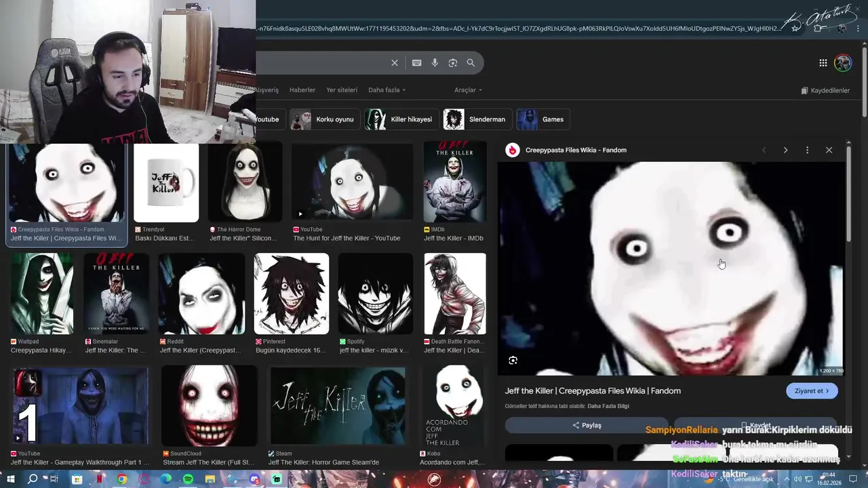Image resolution: width=868 pixels, height=488 pixels.
Task: Close the image preview panel
Action: (829, 150)
